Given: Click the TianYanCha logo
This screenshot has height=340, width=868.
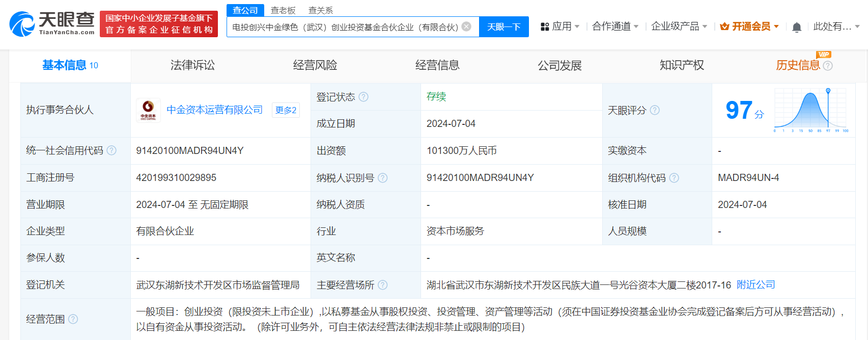Looking at the screenshot, I should pos(52,24).
